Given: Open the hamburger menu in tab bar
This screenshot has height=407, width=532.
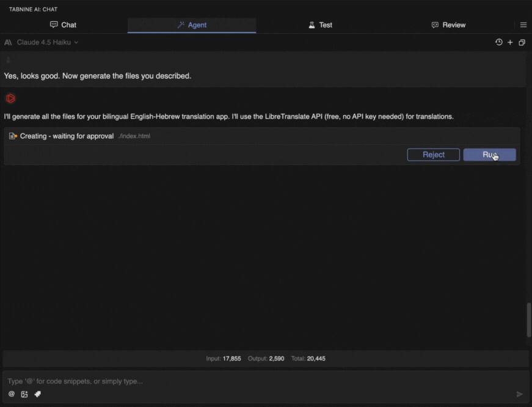Looking at the screenshot, I should [523, 25].
